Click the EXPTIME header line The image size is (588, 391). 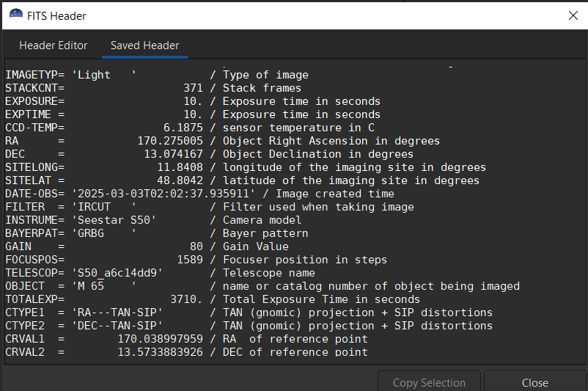point(193,114)
